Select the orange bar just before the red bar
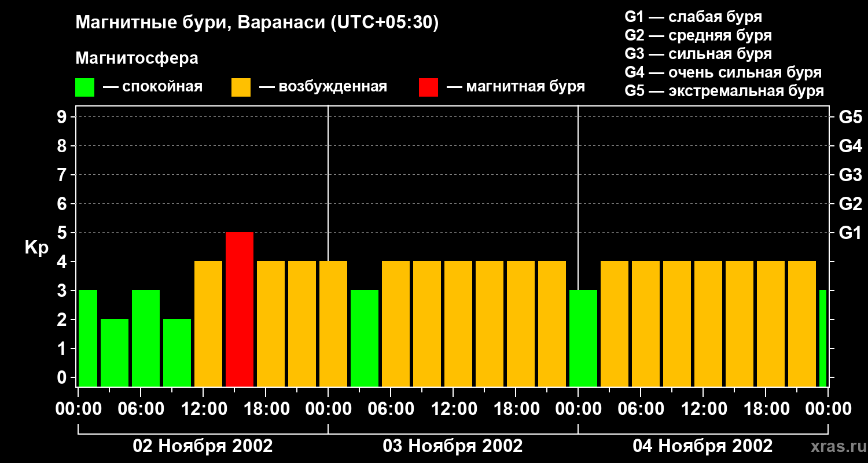 pos(208,324)
